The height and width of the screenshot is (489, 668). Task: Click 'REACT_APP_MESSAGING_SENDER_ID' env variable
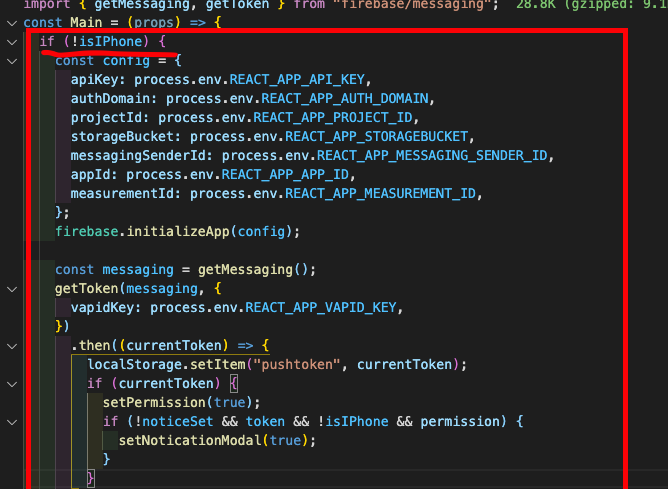(432, 155)
